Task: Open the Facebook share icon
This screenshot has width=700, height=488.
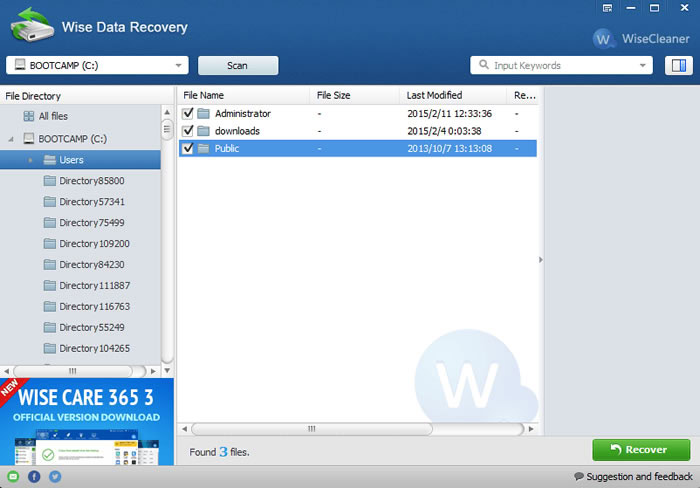Action: click(x=34, y=476)
